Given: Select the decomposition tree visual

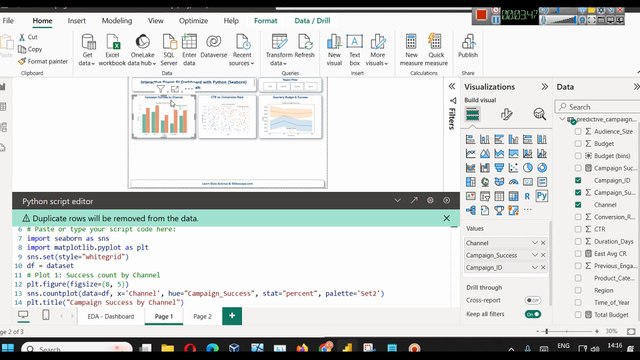Looking at the screenshot, I should tap(471, 211).
